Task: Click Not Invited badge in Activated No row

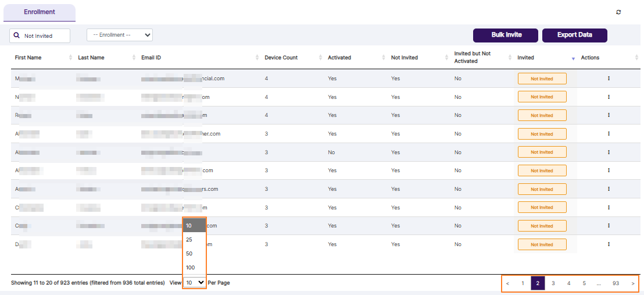Action: (542, 152)
